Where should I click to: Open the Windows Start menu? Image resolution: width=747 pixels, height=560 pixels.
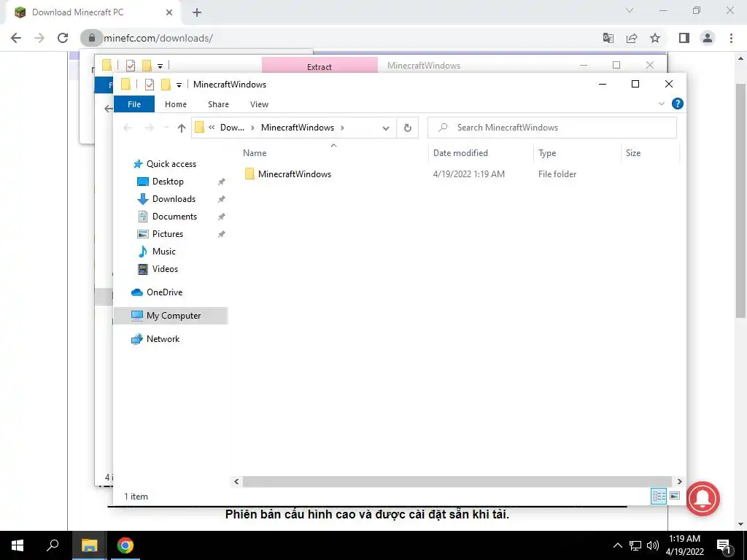click(x=18, y=545)
